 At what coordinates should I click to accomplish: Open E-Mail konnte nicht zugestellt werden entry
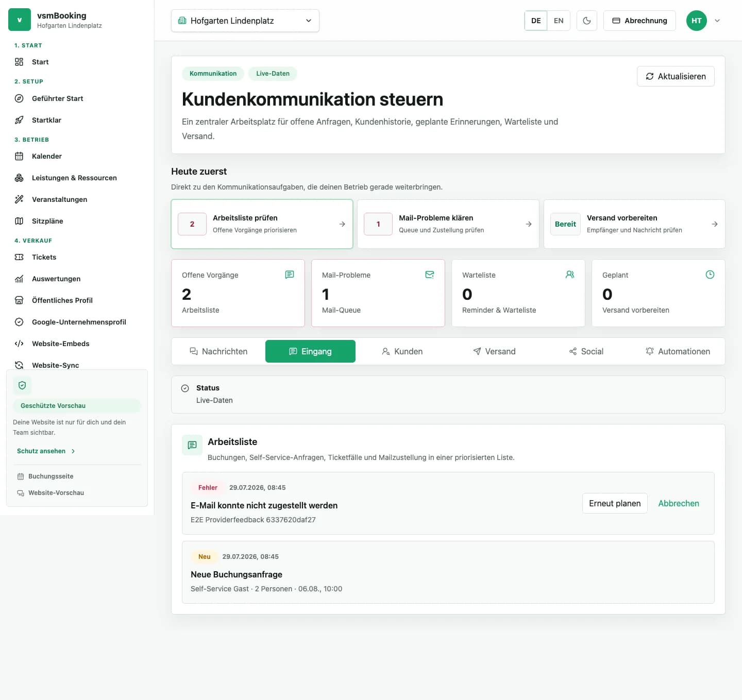[448, 503]
